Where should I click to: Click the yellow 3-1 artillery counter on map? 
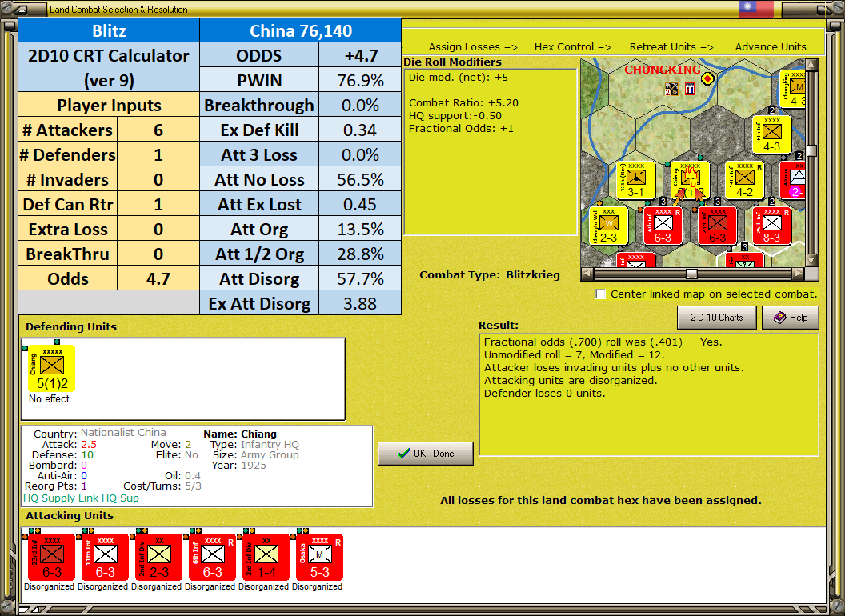point(635,180)
